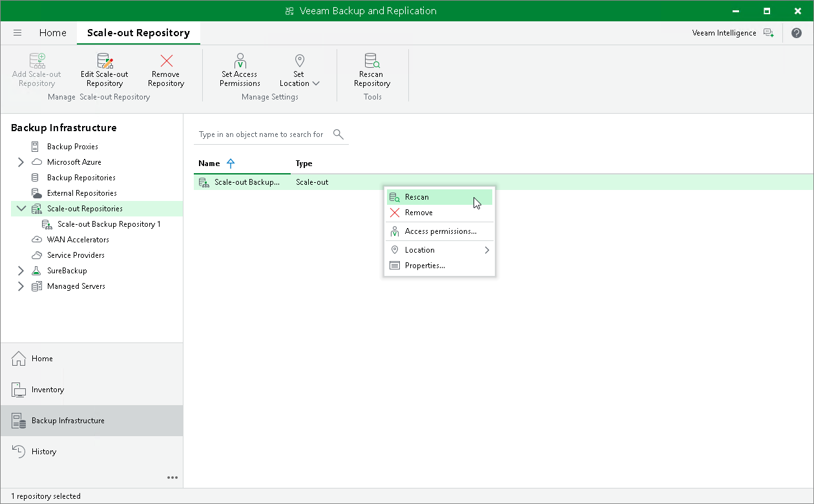The height and width of the screenshot is (504, 814).
Task: Select External Repositories node
Action: [82, 193]
